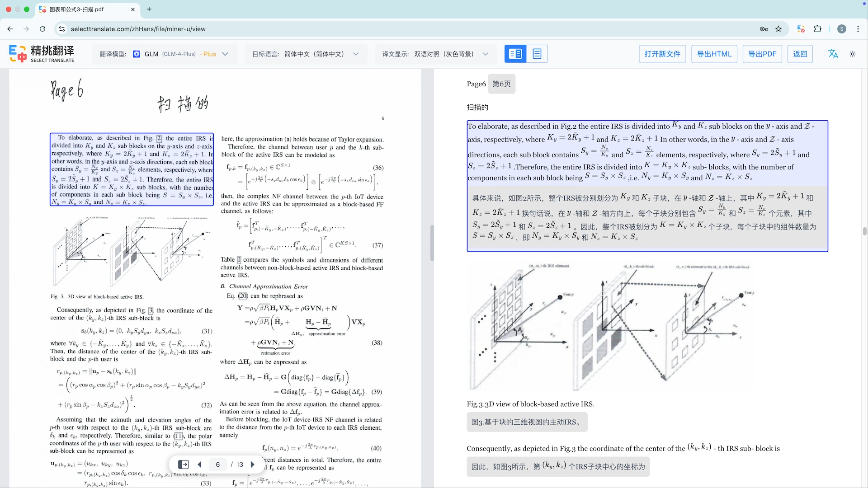
Task: Bookmark this page with star icon
Action: pos(778,29)
